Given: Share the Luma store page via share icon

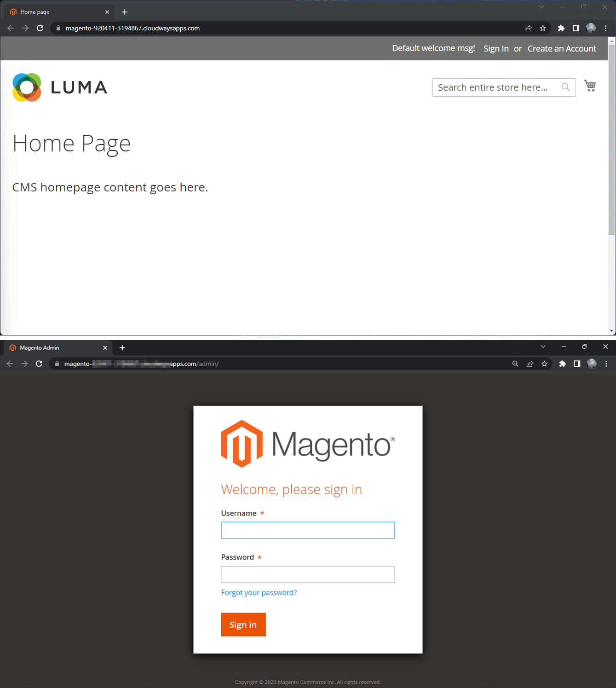Looking at the screenshot, I should tap(528, 28).
